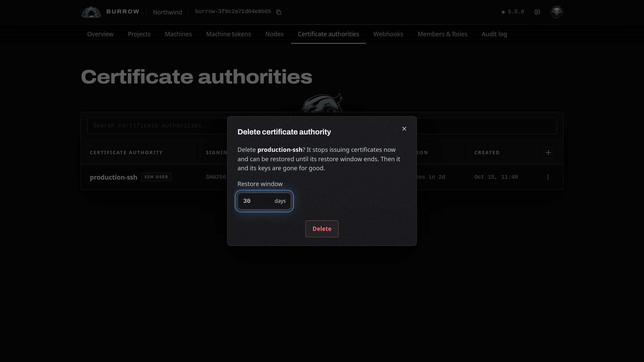Viewport: 644px width, 362px height.
Task: Click the burrow-3f9c2a71d04e8b65 identifier
Action: point(233,12)
